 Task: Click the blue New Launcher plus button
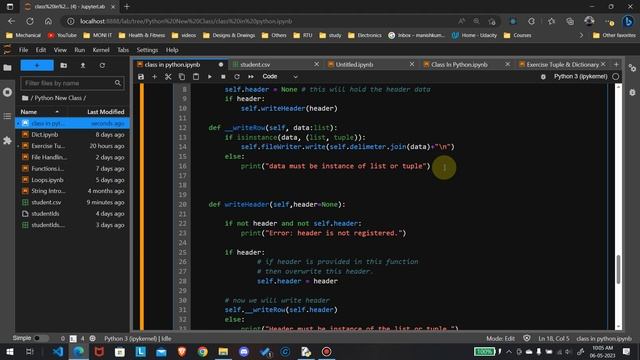(37, 65)
